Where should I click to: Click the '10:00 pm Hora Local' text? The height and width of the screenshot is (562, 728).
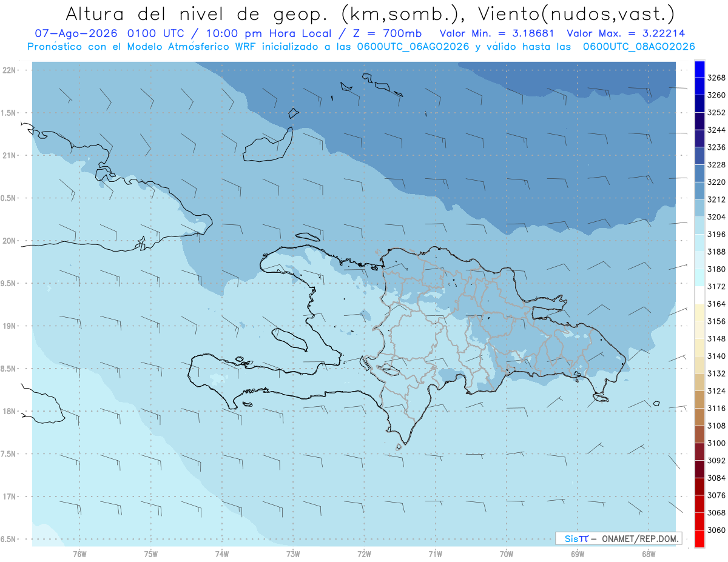coord(274,34)
